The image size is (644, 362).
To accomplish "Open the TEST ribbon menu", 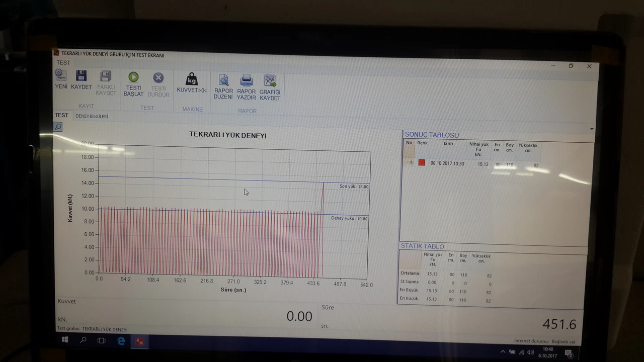I will tap(63, 63).
